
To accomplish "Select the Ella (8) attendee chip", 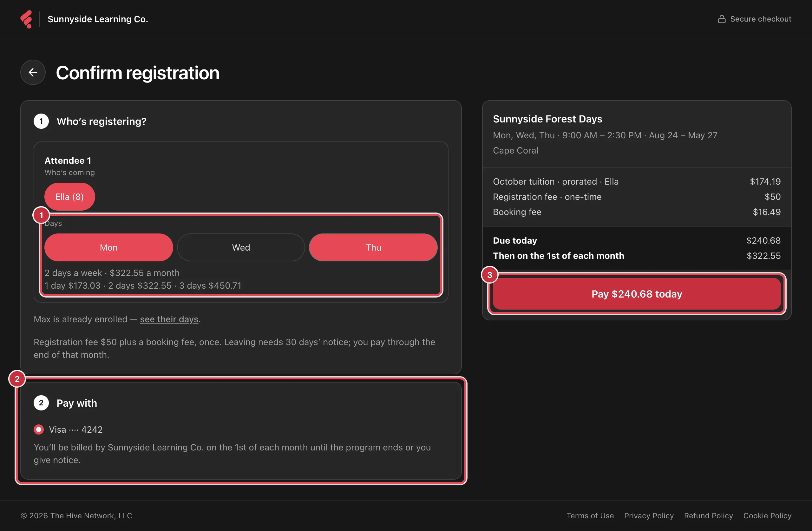I will click(x=69, y=197).
